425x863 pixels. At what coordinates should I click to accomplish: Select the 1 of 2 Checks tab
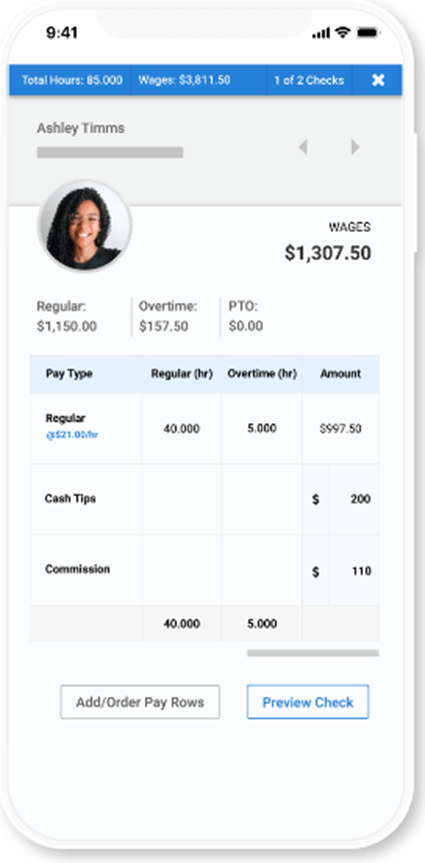(309, 80)
